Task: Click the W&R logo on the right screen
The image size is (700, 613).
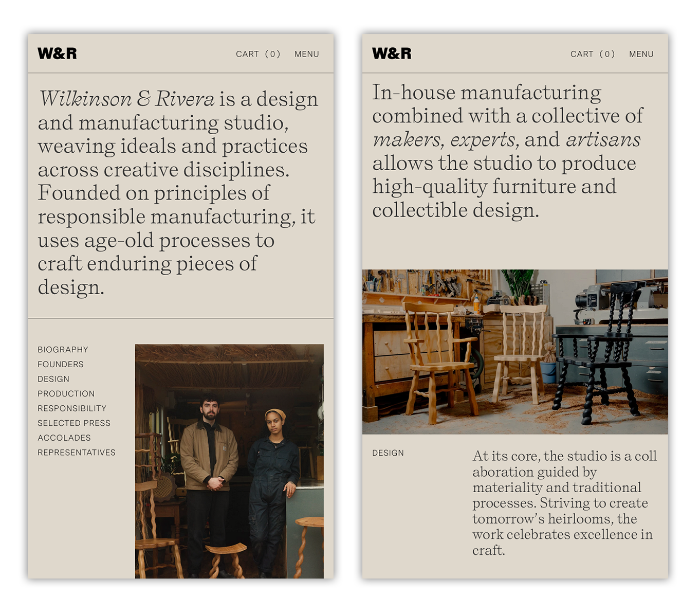Action: click(392, 53)
